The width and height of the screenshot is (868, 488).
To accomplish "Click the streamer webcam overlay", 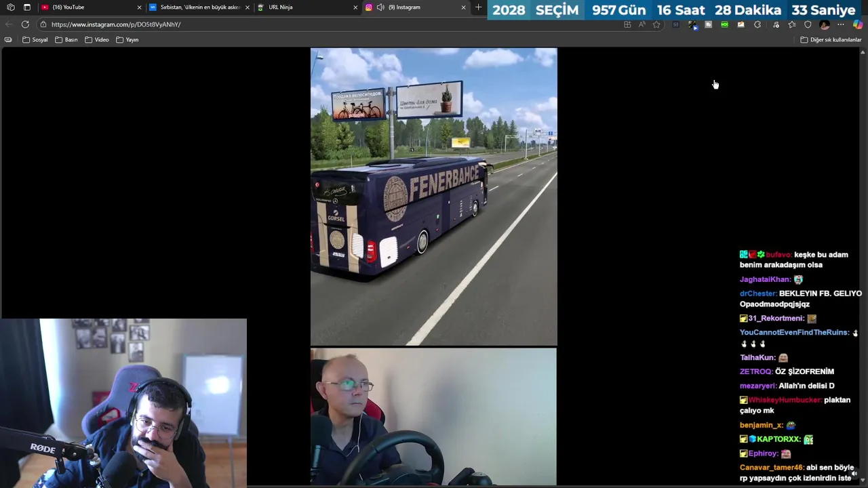I will click(x=123, y=403).
